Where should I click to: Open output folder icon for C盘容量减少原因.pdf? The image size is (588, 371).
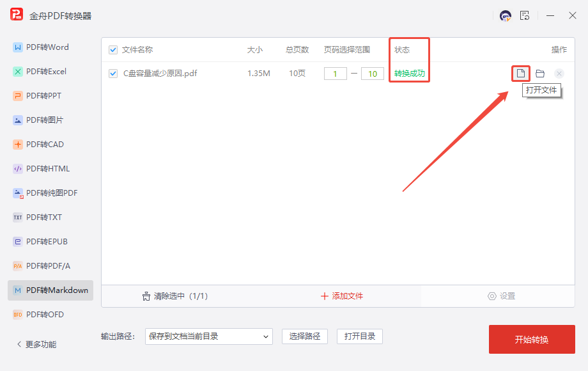pos(540,74)
